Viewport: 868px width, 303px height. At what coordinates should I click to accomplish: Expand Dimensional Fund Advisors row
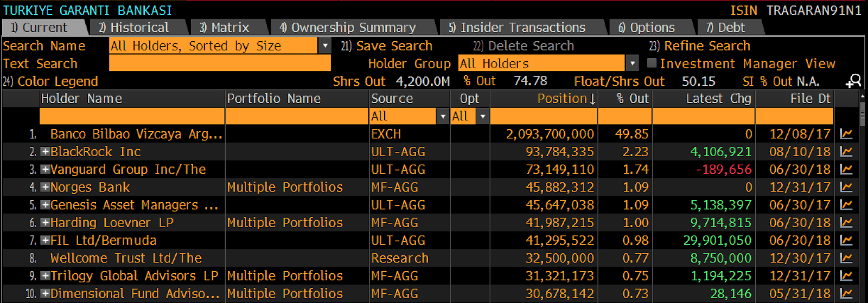tap(46, 293)
